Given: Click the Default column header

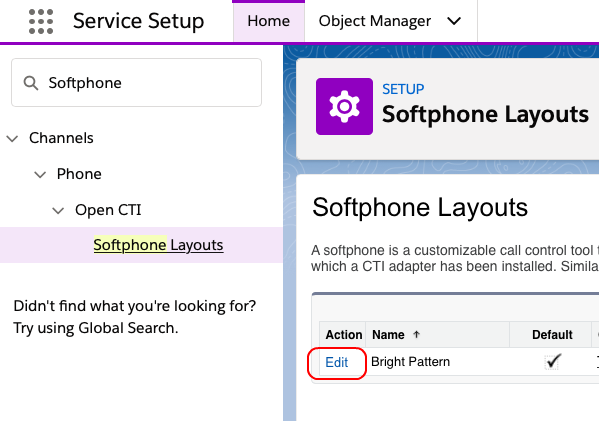Looking at the screenshot, I should pyautogui.click(x=552, y=335).
